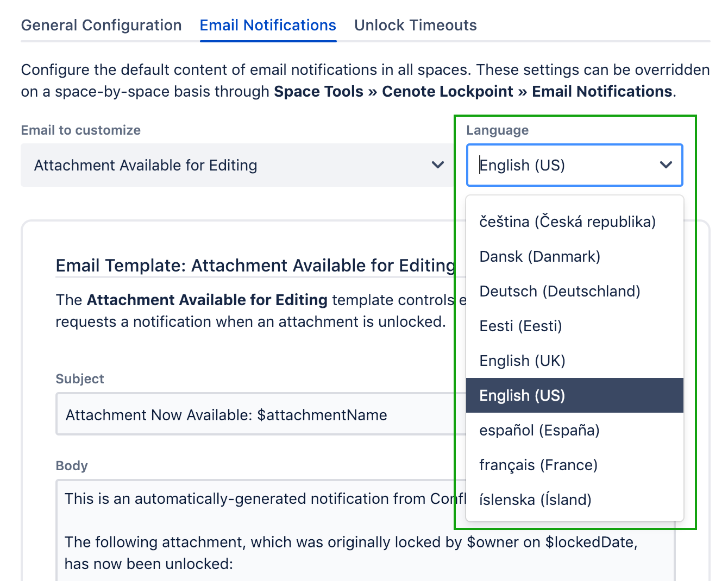Screen dimensions: 728x581
Task: Choose English (UK) from the language list
Action: coord(522,361)
